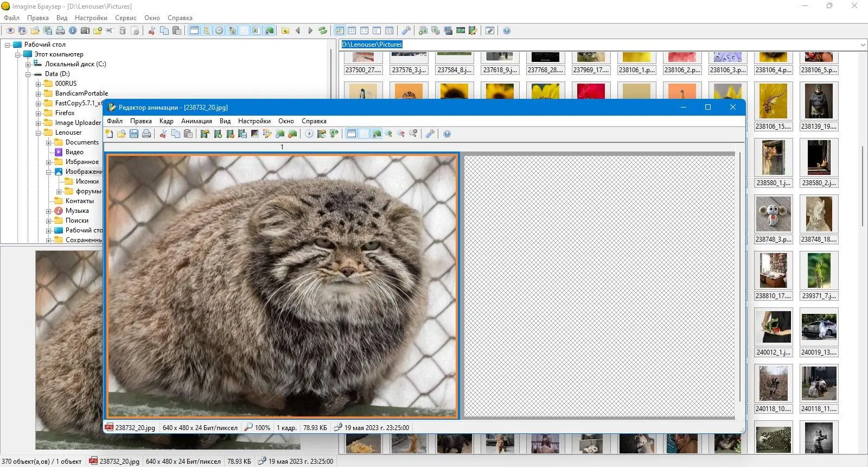Collapse the Рабочий стол tree node
The width and height of the screenshot is (868, 467).
(8, 45)
